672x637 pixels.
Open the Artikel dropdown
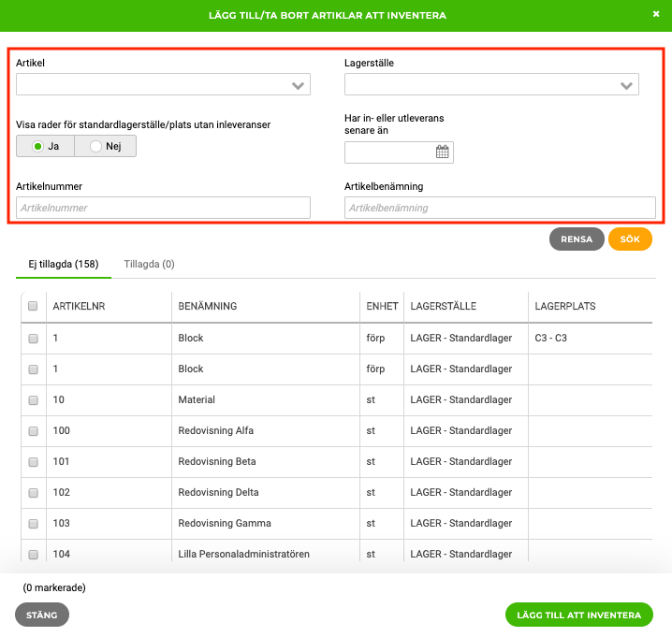pyautogui.click(x=163, y=84)
